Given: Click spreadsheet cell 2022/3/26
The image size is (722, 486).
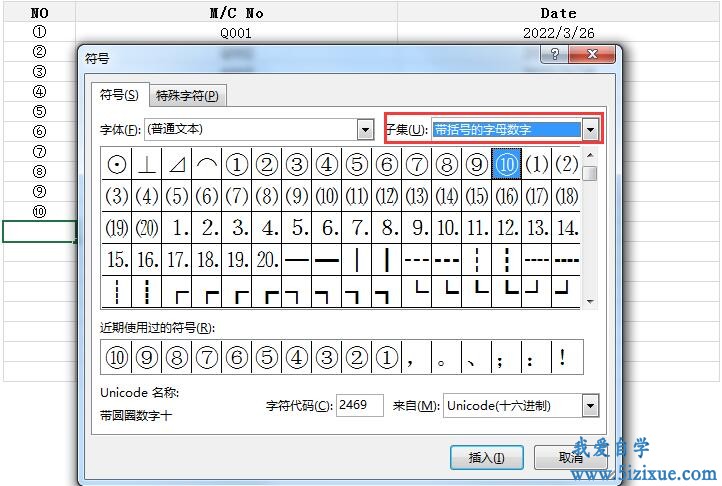Looking at the screenshot, I should pyautogui.click(x=559, y=33).
